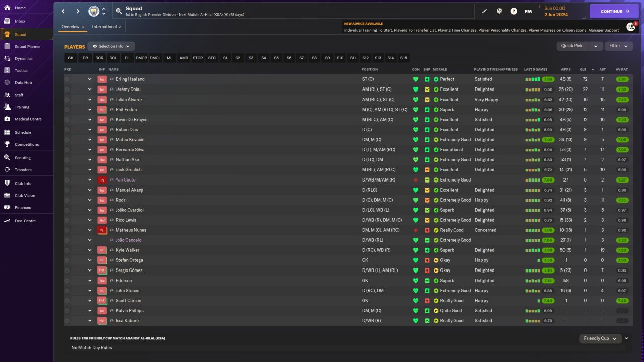Open the Filter dropdown

point(618,46)
